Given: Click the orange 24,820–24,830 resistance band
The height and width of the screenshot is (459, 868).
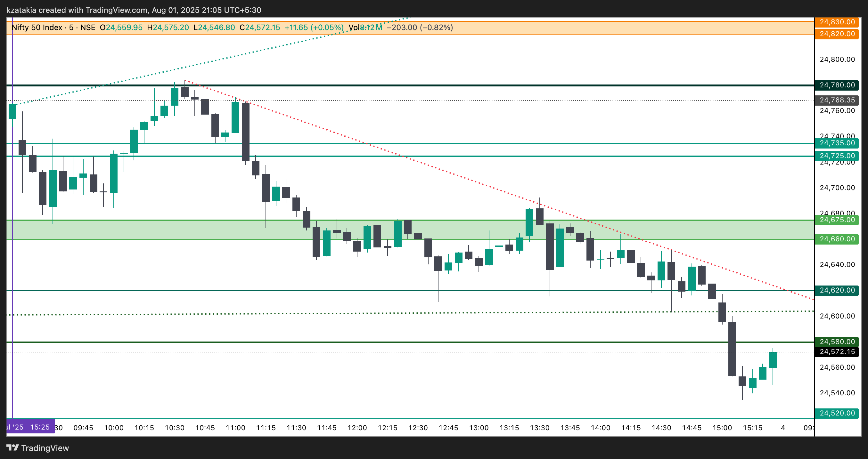Looking at the screenshot, I should 410,28.
